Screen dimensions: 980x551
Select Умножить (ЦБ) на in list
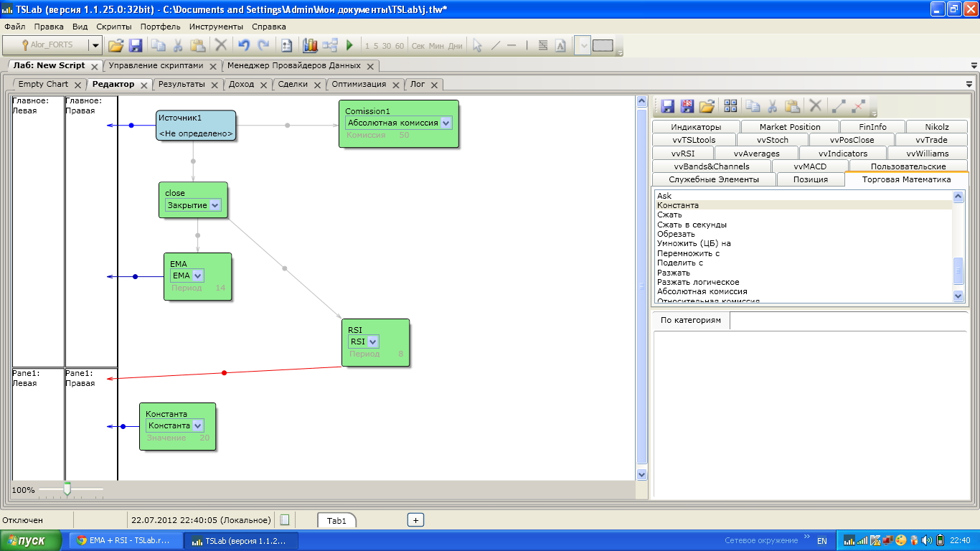(x=694, y=243)
